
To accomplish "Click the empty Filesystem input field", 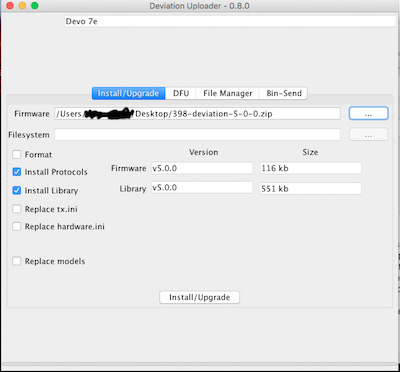I will click(x=197, y=135).
